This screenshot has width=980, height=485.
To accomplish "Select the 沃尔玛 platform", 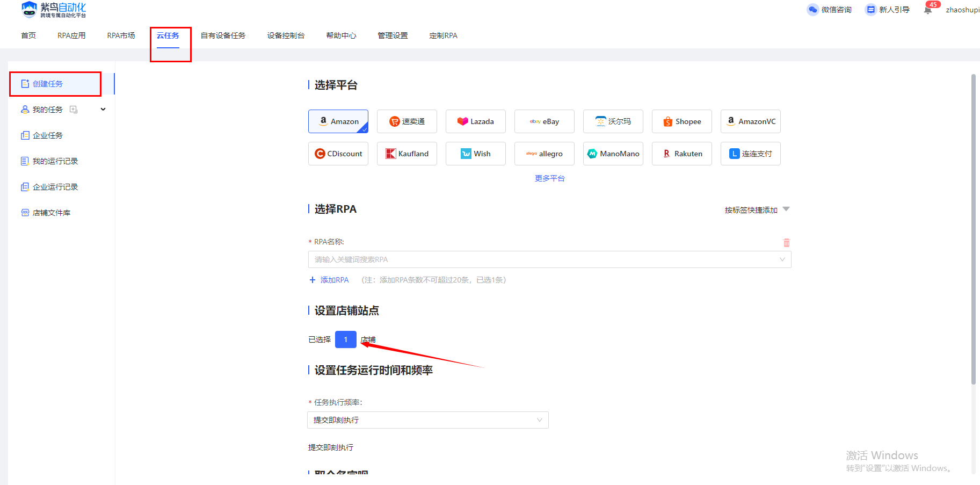I will point(613,121).
